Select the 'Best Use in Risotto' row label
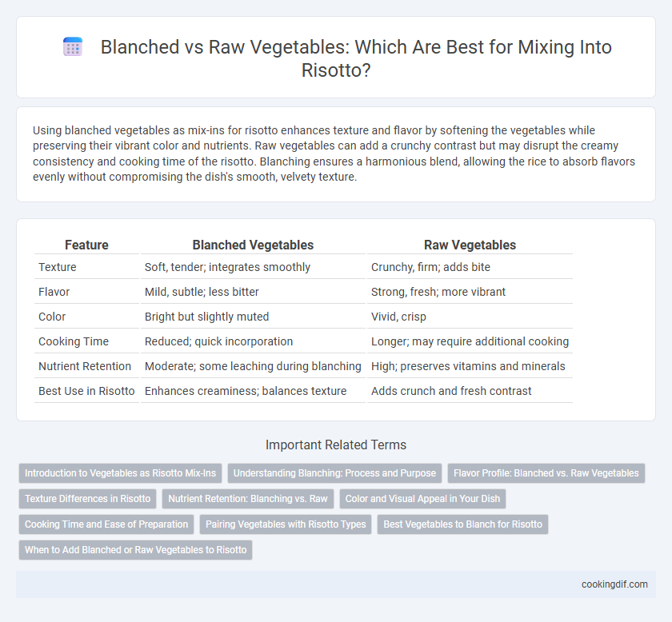The image size is (672, 622). click(86, 391)
